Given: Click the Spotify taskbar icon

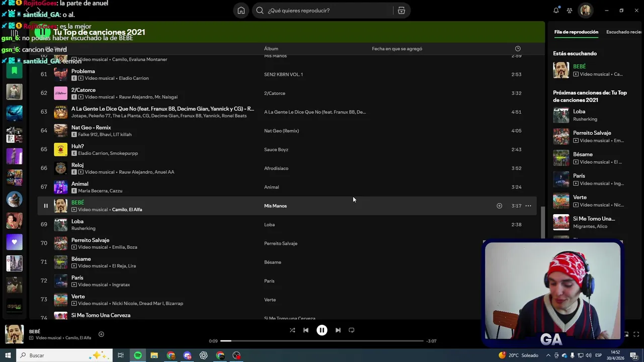Looking at the screenshot, I should tap(137, 355).
